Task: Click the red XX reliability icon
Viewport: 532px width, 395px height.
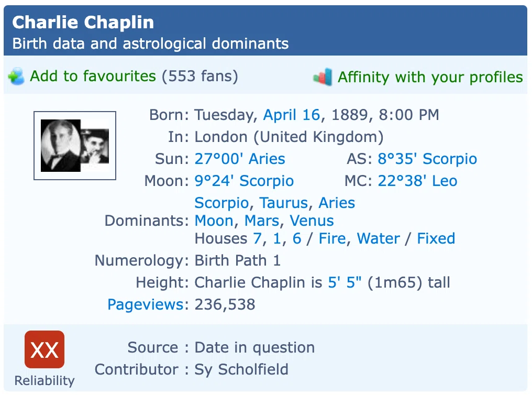Action: point(45,349)
